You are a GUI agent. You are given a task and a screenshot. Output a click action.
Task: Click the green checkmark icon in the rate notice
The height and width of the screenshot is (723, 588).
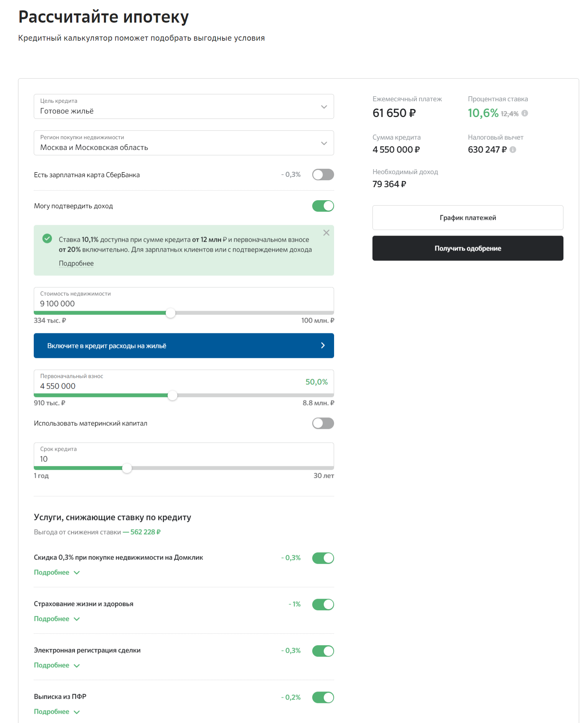coord(47,239)
